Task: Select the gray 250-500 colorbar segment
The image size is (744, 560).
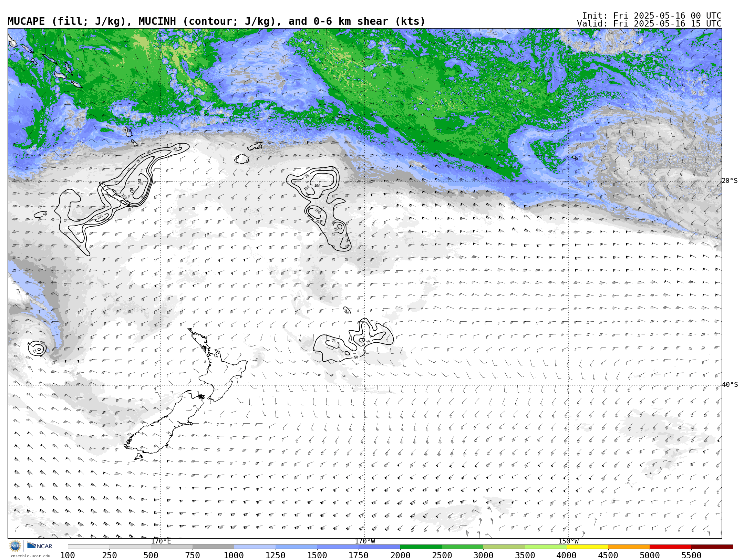Action: click(x=130, y=547)
